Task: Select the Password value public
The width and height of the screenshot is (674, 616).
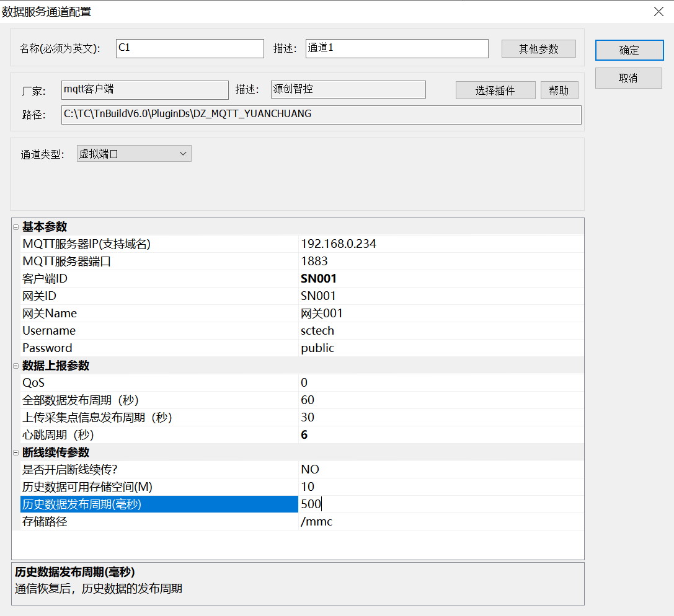Action: pyautogui.click(x=441, y=348)
